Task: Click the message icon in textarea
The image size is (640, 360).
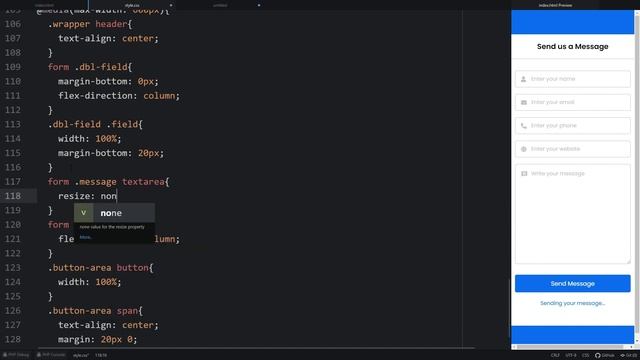Action: (x=524, y=173)
